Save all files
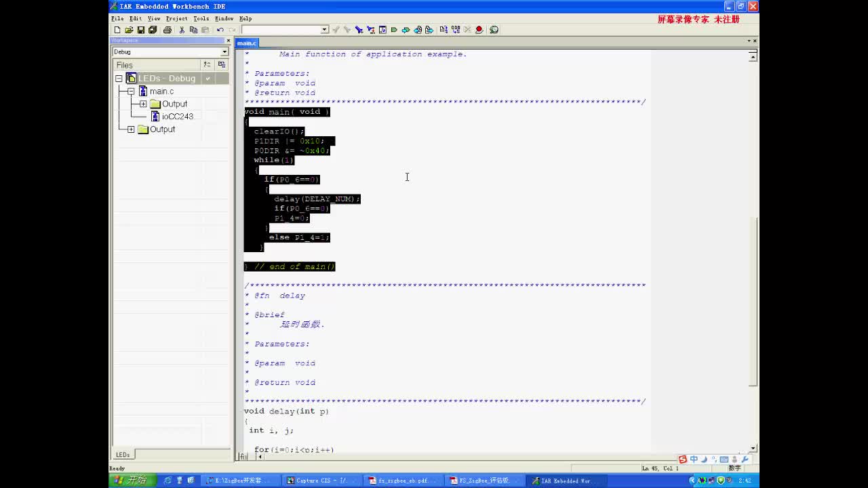This screenshot has width=868, height=488. click(x=153, y=30)
